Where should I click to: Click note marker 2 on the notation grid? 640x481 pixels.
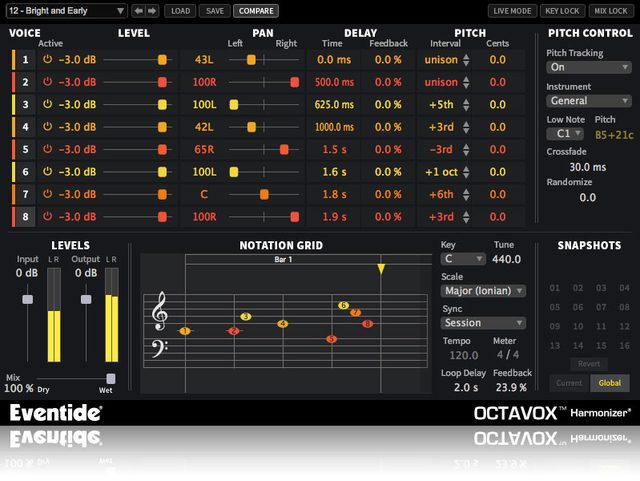233,331
